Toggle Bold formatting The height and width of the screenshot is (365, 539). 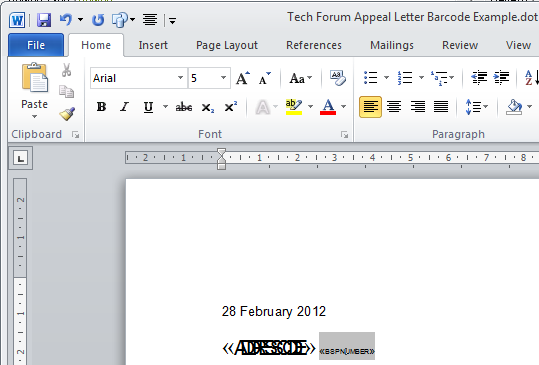coord(101,107)
